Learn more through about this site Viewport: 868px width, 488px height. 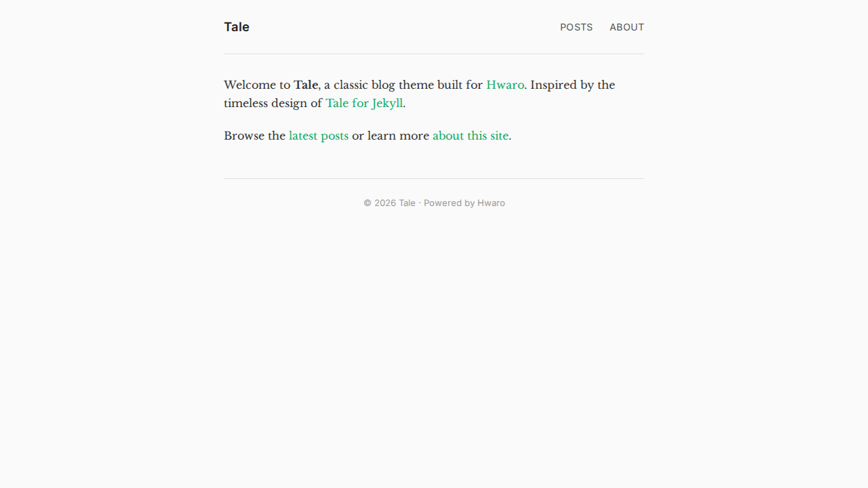tap(471, 136)
